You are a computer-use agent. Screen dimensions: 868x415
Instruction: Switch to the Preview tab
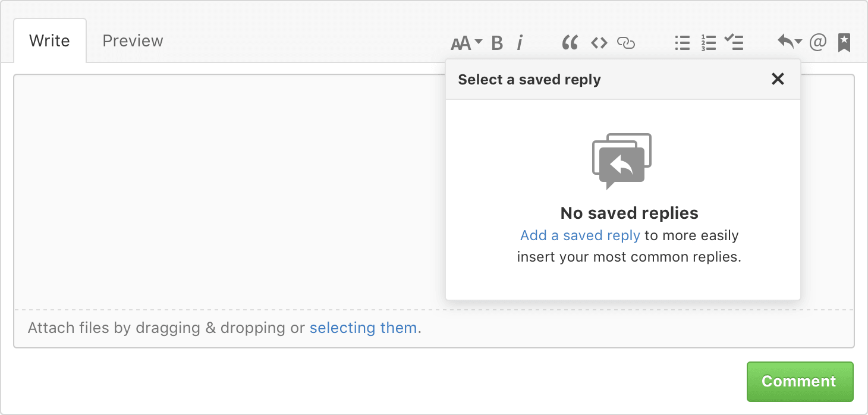click(132, 40)
